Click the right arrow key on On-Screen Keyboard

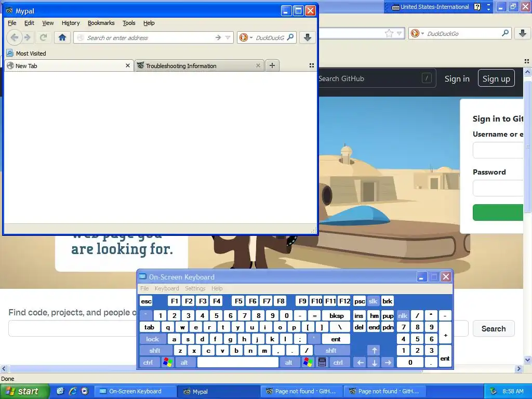[388, 362]
